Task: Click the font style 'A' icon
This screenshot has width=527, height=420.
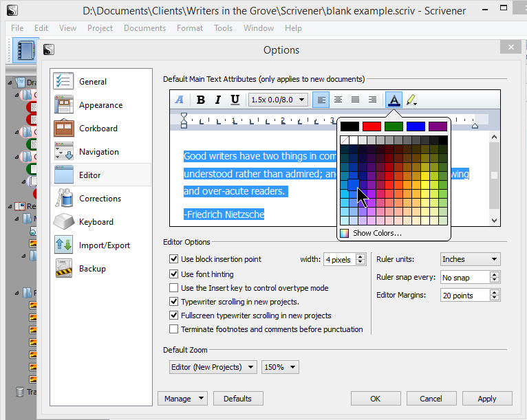Action: click(x=180, y=100)
